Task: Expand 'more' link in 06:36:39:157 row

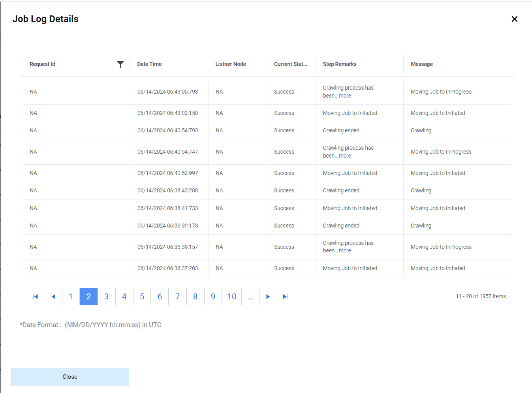Action: (x=345, y=251)
